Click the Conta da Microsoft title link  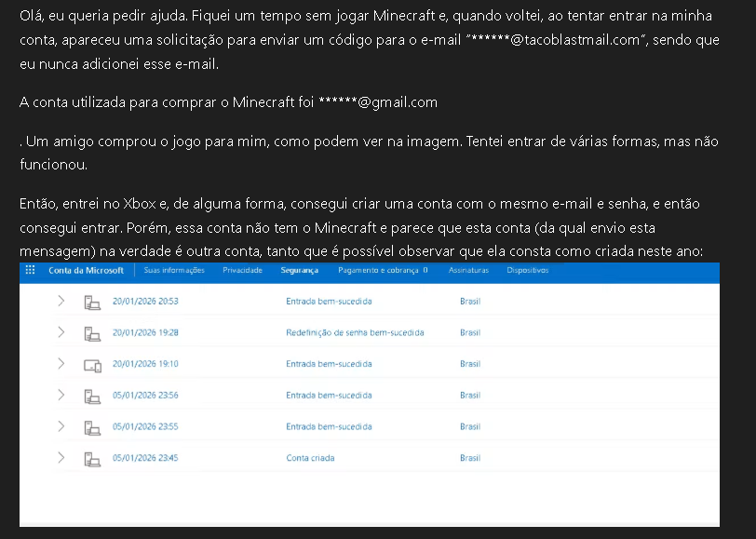click(x=86, y=270)
